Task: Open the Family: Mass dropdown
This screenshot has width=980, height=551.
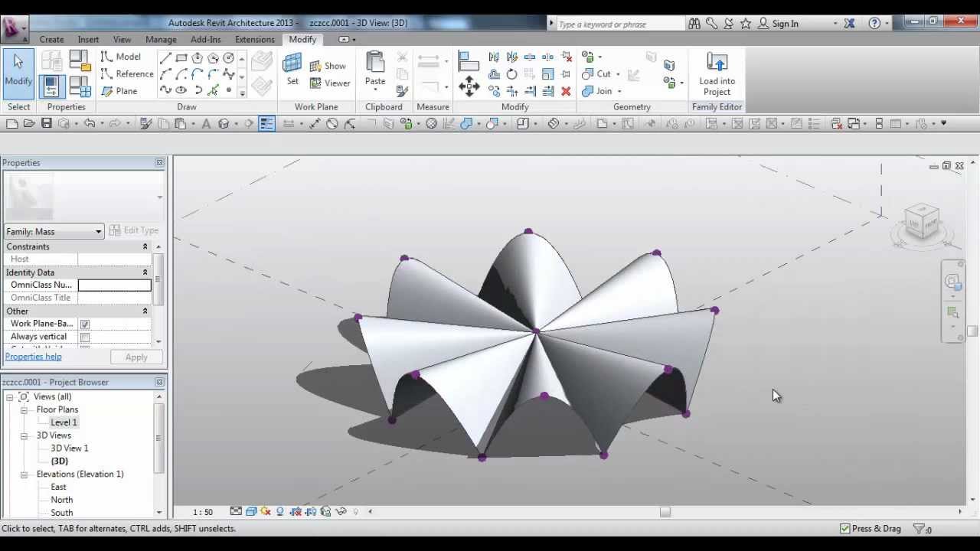Action: tap(54, 231)
